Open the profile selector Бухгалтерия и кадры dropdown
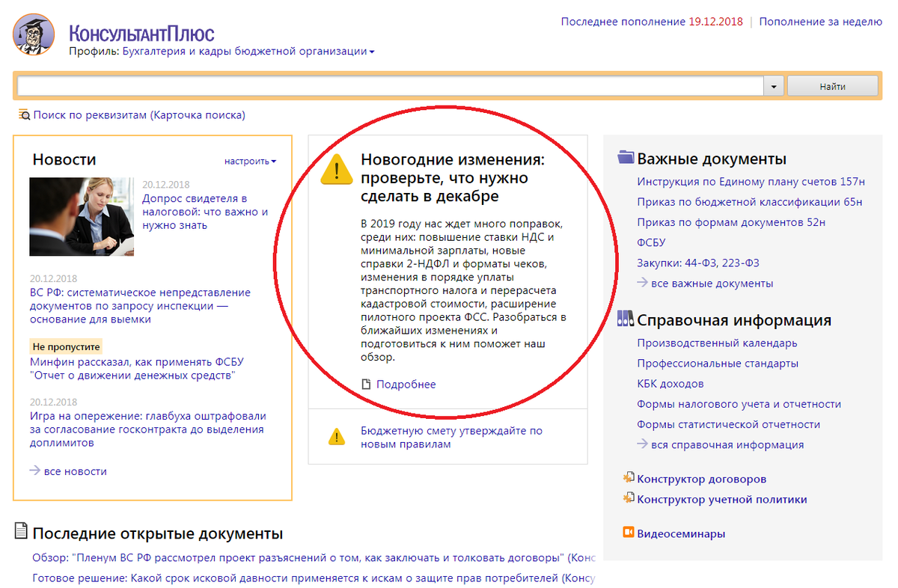This screenshot has height=588, width=898. coord(248,52)
